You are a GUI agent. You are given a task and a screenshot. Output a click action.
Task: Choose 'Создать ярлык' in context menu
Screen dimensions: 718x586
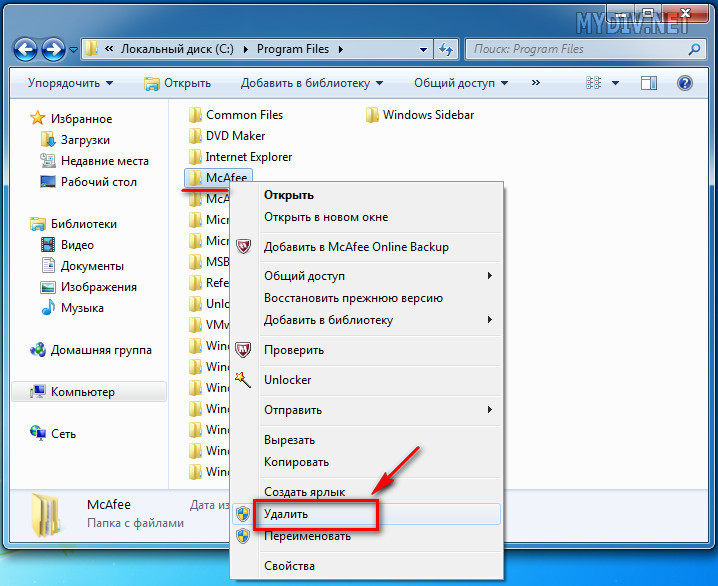tap(365, 492)
